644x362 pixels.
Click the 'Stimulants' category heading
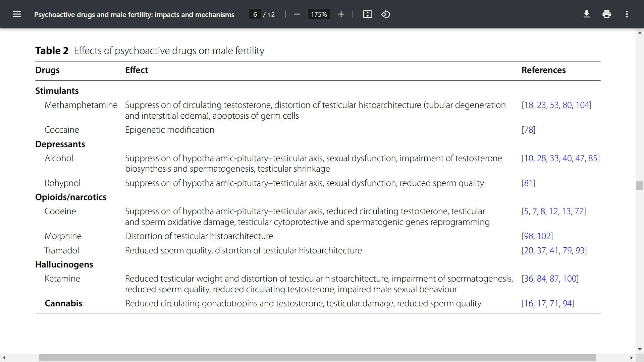point(57,91)
